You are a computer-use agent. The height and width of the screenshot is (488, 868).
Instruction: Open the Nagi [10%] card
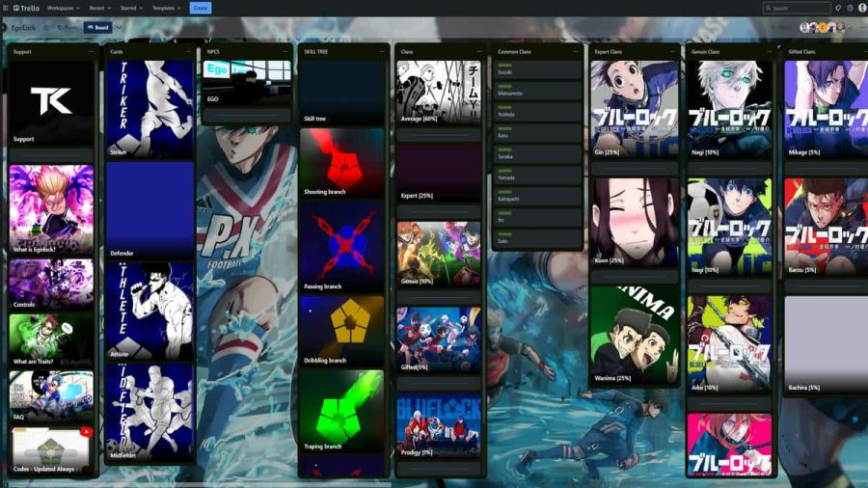(730, 109)
